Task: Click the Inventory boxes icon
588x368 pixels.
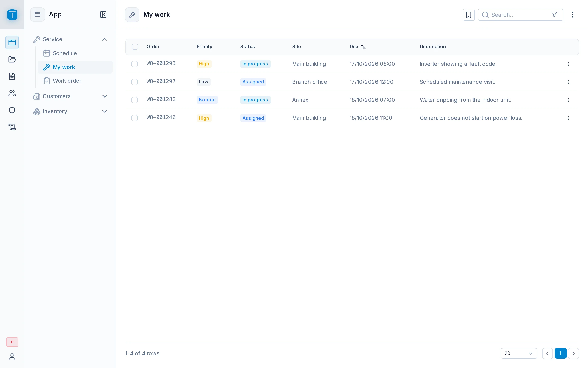Action: click(x=37, y=111)
